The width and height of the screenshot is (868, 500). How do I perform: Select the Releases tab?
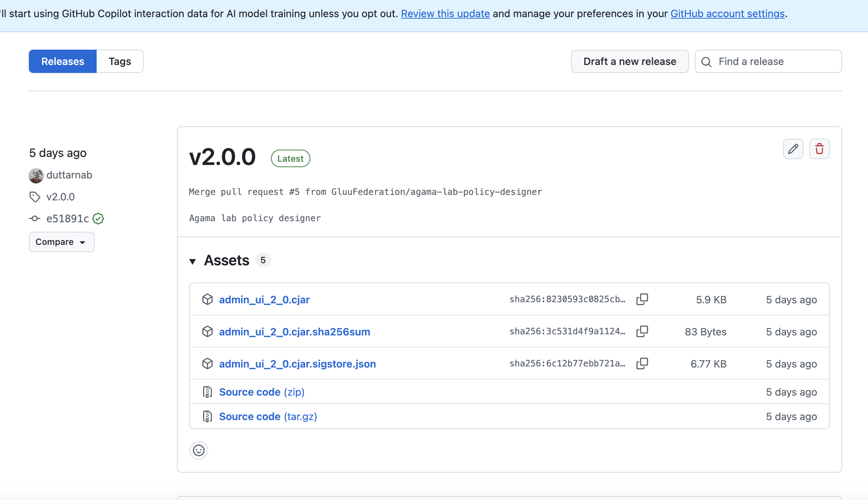point(63,61)
